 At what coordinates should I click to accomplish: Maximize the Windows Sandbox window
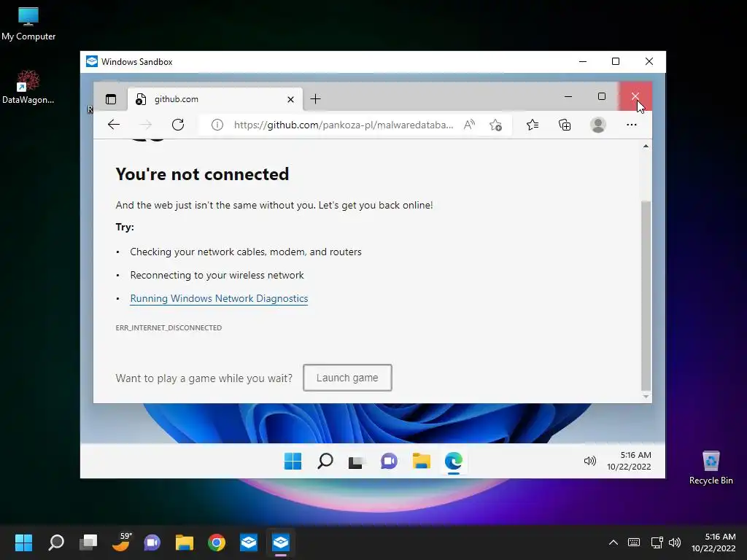coord(616,61)
